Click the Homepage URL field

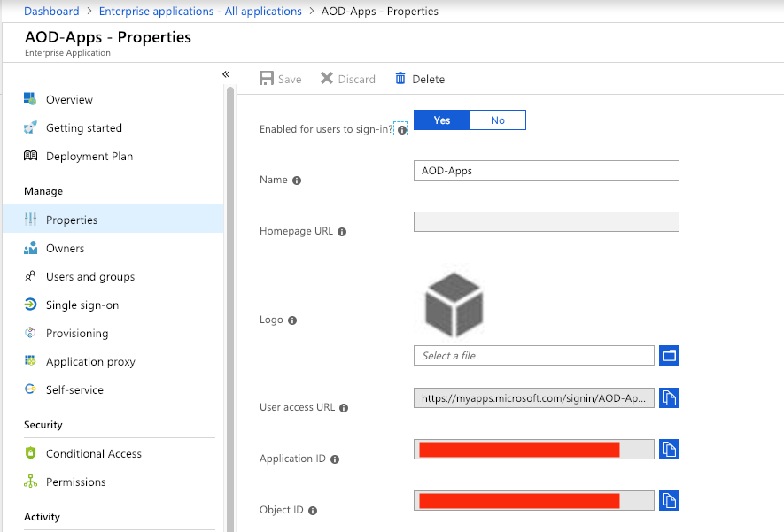(547, 222)
